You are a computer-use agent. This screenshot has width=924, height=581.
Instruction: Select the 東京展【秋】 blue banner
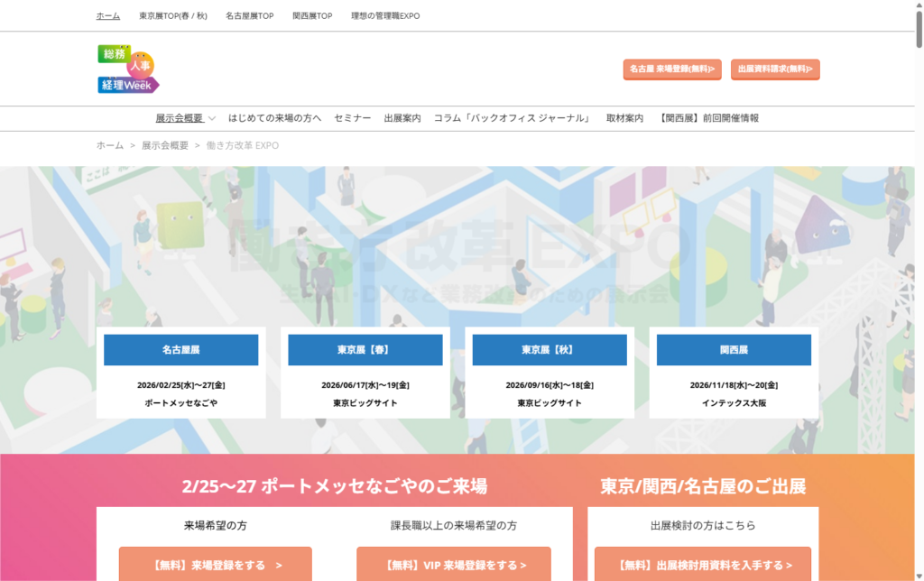point(549,350)
